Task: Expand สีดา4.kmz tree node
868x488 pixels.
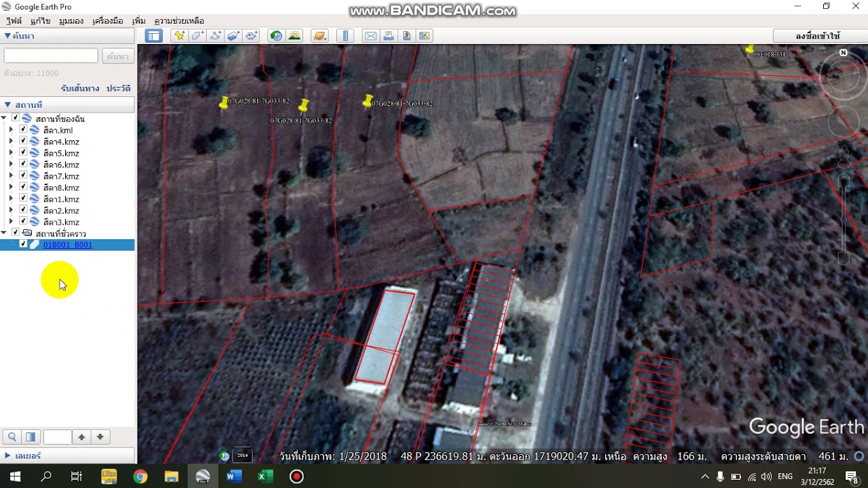Action: click(10, 142)
